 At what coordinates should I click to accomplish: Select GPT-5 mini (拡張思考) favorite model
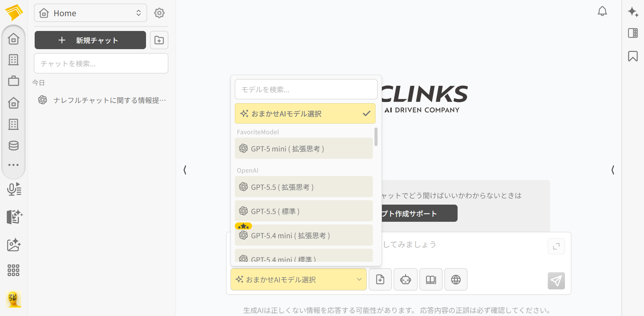(303, 148)
